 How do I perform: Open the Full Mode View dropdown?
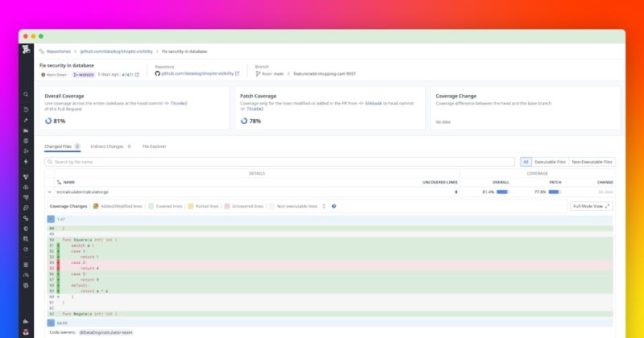point(592,206)
